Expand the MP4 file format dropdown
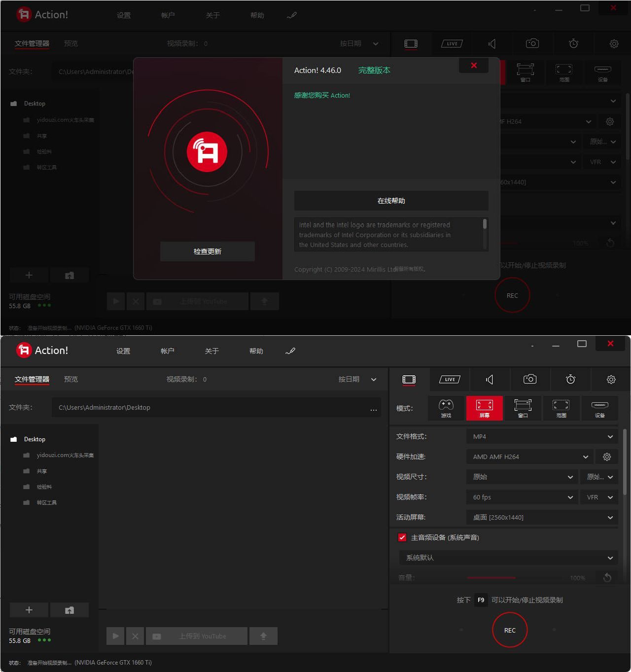The width and height of the screenshot is (631, 672). point(541,437)
